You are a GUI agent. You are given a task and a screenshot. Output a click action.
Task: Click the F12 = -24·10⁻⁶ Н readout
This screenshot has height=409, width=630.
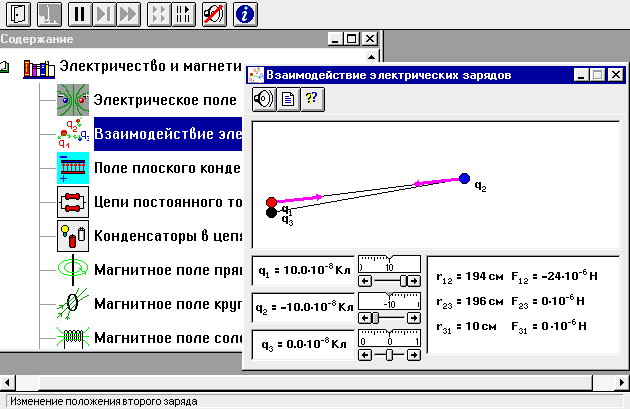[554, 276]
